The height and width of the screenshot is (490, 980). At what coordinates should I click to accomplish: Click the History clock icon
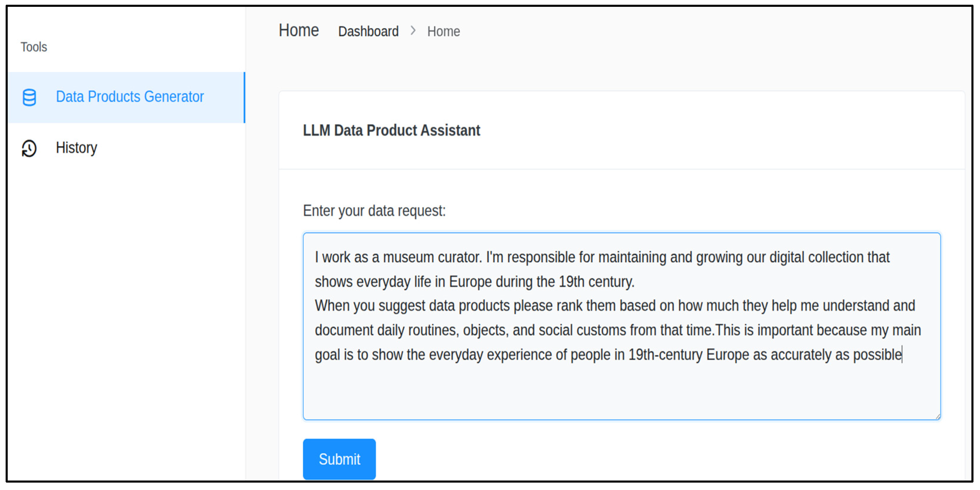pyautogui.click(x=29, y=148)
